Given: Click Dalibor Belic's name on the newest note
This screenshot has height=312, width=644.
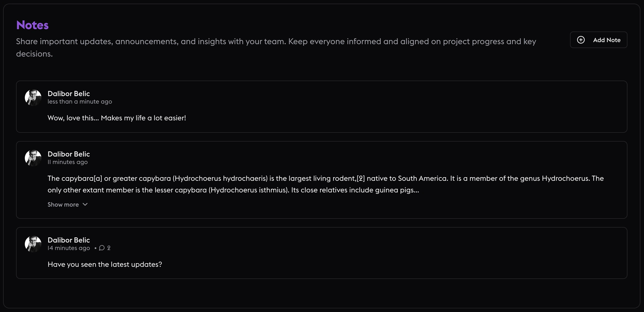Looking at the screenshot, I should (69, 93).
